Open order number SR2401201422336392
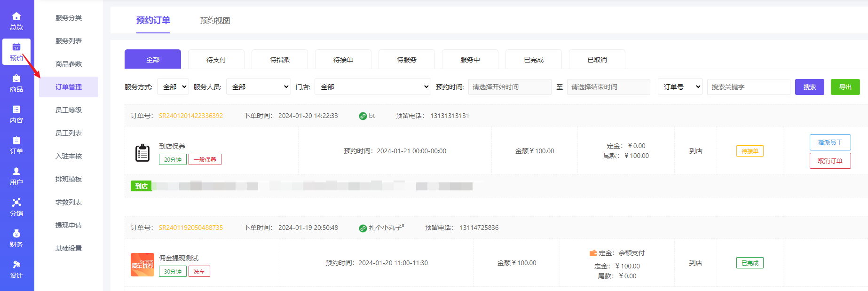Viewport: 868px width, 291px height. (191, 116)
